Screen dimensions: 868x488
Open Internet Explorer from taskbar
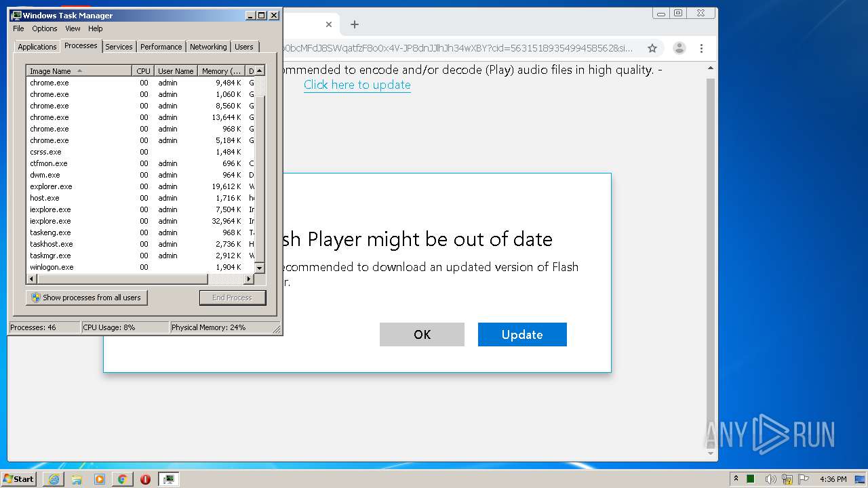point(54,479)
